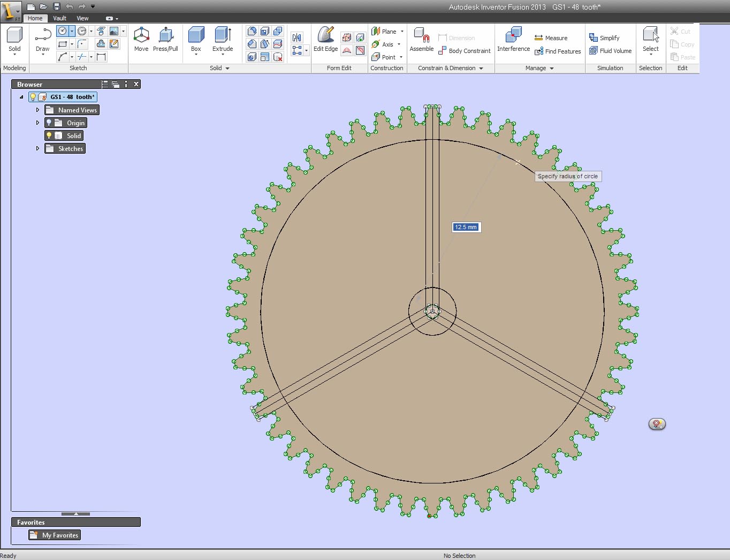Open the Edit Edge form tool
Image resolution: width=730 pixels, height=560 pixels.
tap(325, 40)
